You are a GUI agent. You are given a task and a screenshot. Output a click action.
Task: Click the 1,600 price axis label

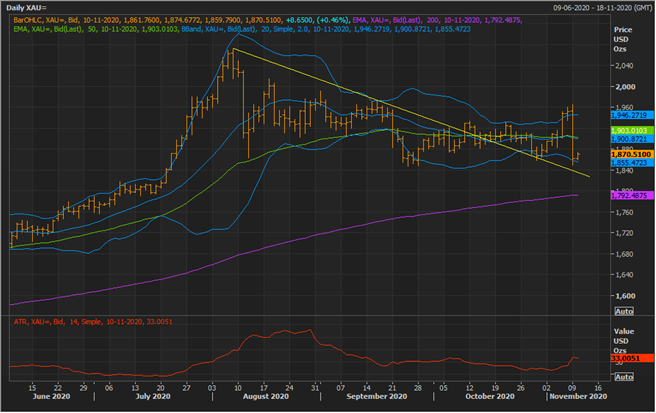[x=625, y=296]
